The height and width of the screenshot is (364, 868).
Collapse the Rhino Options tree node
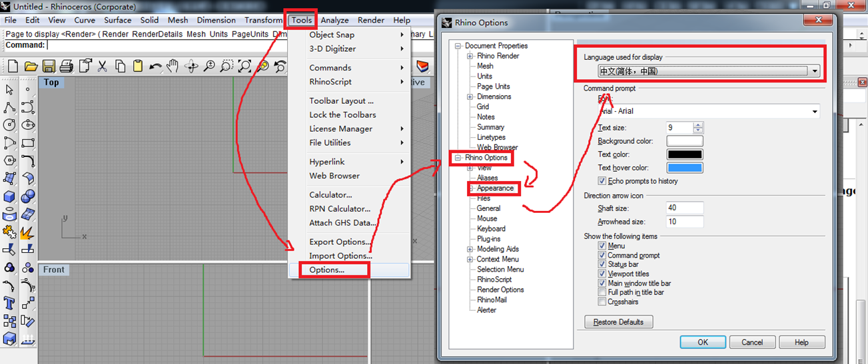click(458, 158)
